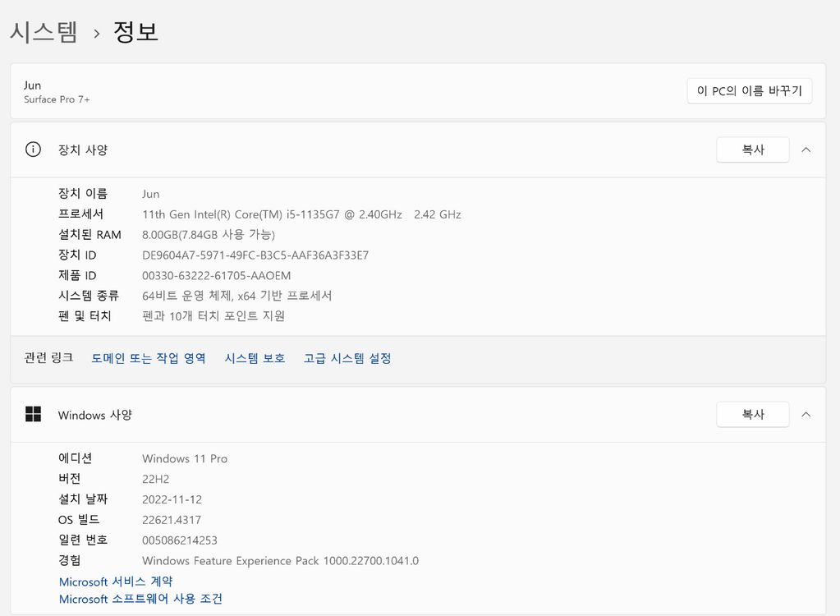Viewport: 840px width, 616px height.
Task: Collapse the Windows 사양 section
Action: tap(806, 414)
